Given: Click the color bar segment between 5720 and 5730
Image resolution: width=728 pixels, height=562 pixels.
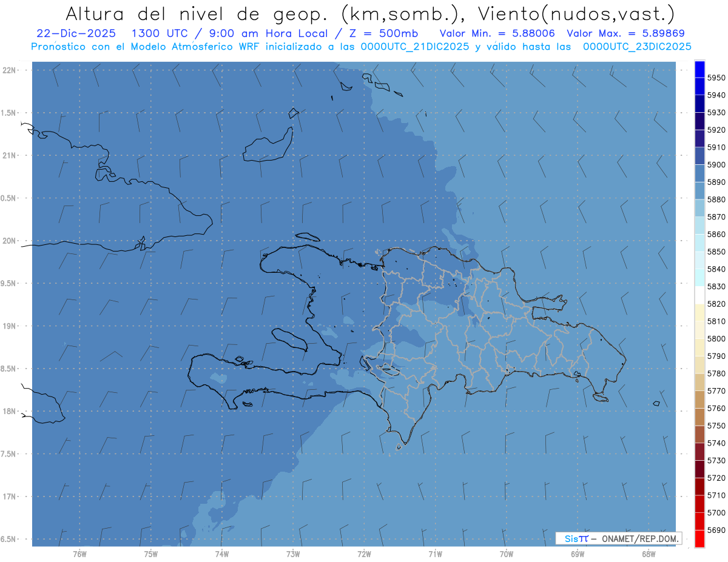Looking at the screenshot, I should [x=699, y=469].
